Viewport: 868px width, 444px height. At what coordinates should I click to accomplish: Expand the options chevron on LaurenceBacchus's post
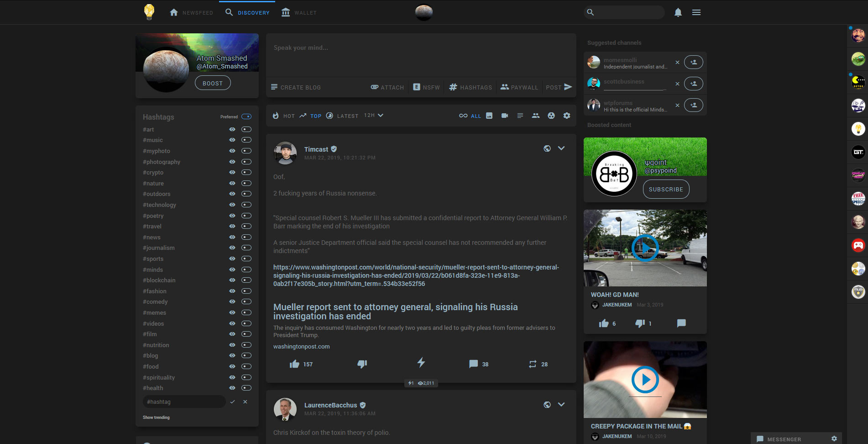(x=561, y=404)
